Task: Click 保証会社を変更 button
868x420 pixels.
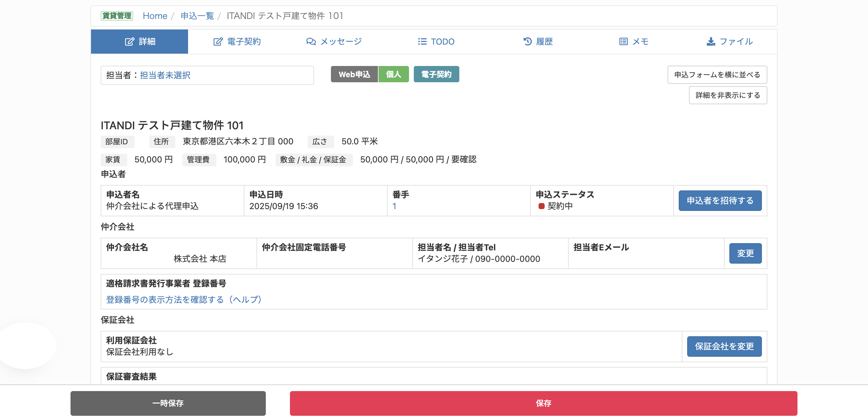Action: 724,346
